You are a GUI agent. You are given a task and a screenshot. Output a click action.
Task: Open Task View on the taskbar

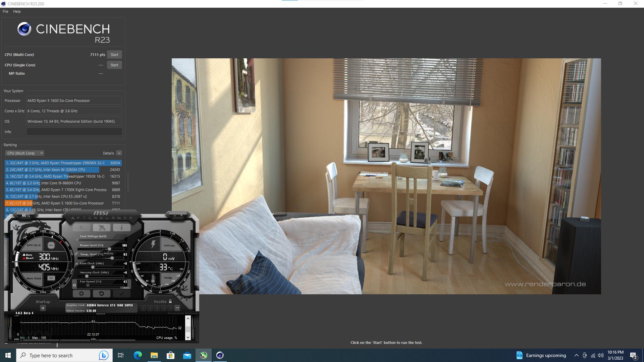point(121,355)
